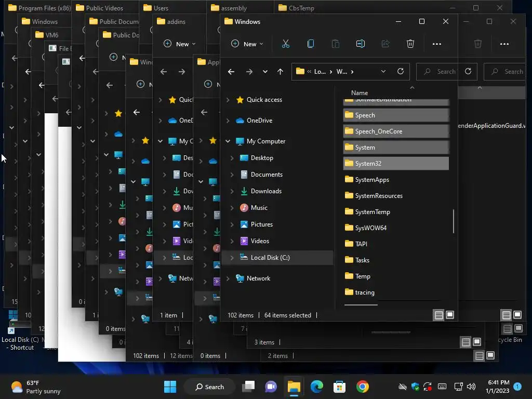532x399 pixels.
Task: Select Quick access in navigation pane
Action: pyautogui.click(x=264, y=100)
